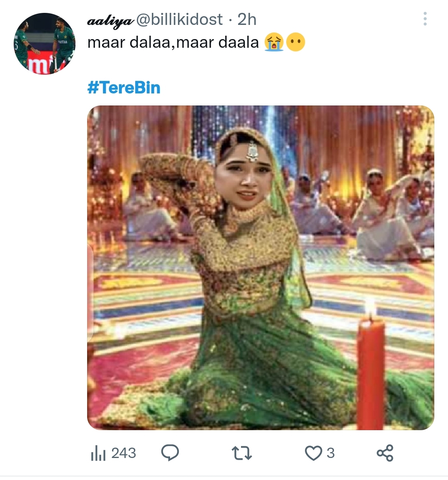
Task: Like the tweet using the heart icon
Action: (x=313, y=454)
